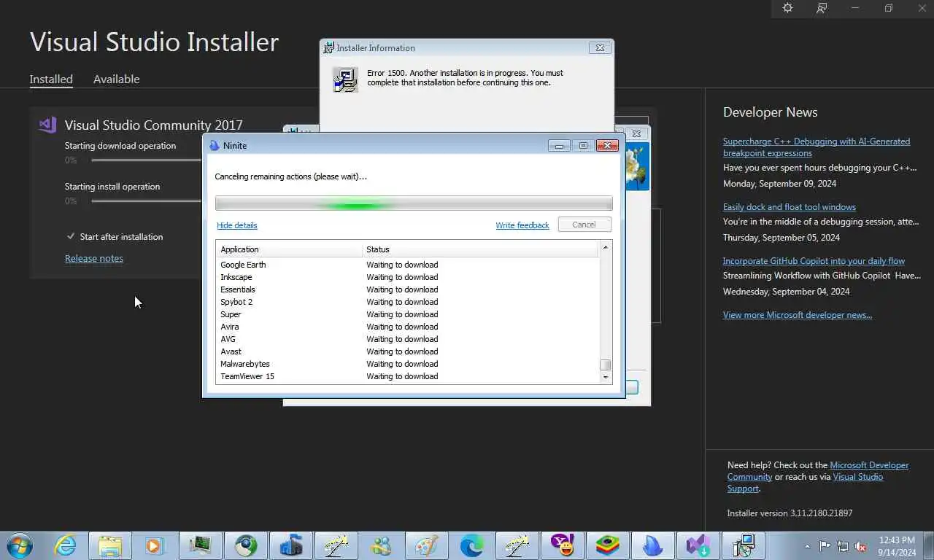Viewport: 934px width, 560px height.
Task: Switch to Ninite taskbar icon
Action: [x=652, y=545]
